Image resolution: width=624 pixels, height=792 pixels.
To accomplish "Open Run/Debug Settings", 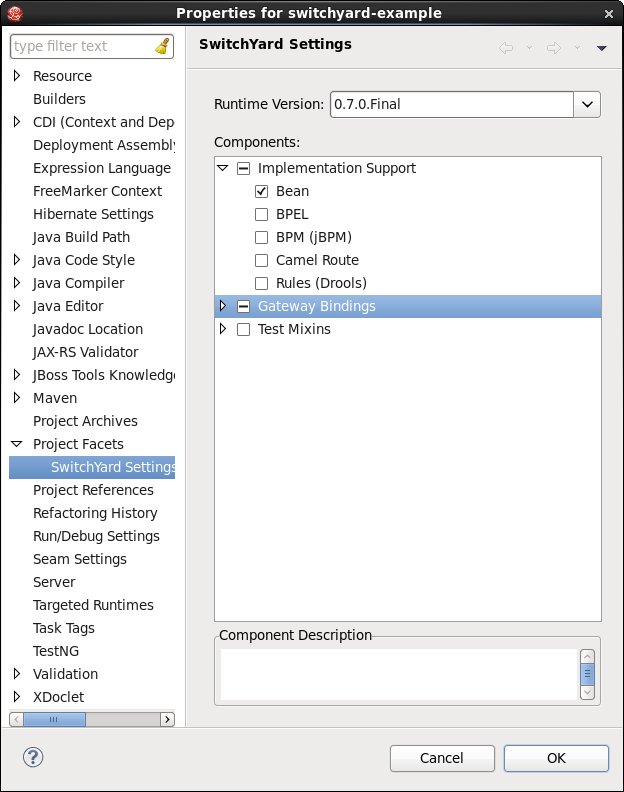I will [x=96, y=536].
